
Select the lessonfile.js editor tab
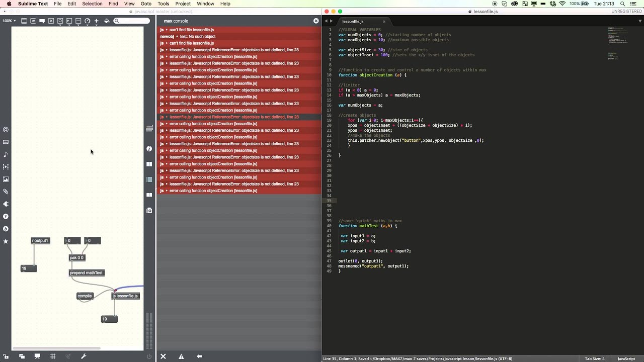(353, 22)
